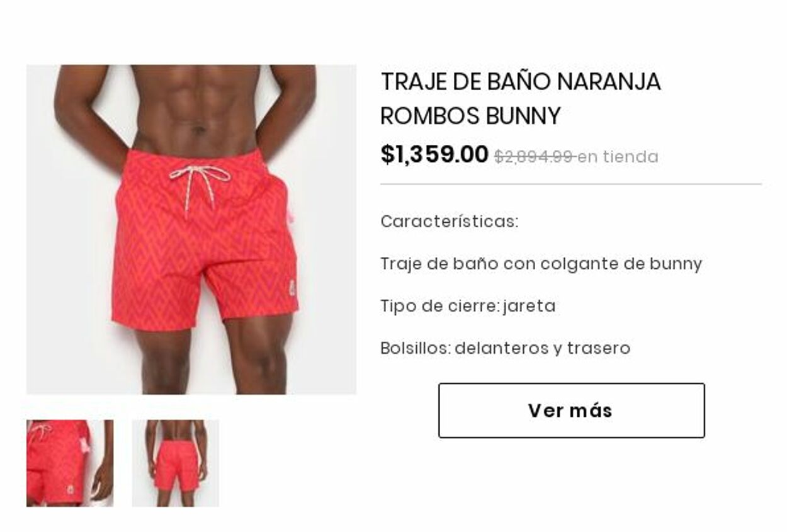Image resolution: width=787 pixels, height=532 pixels.
Task: Click the product title "Traje de baño naranja rombos bunny"
Action: coord(521,99)
